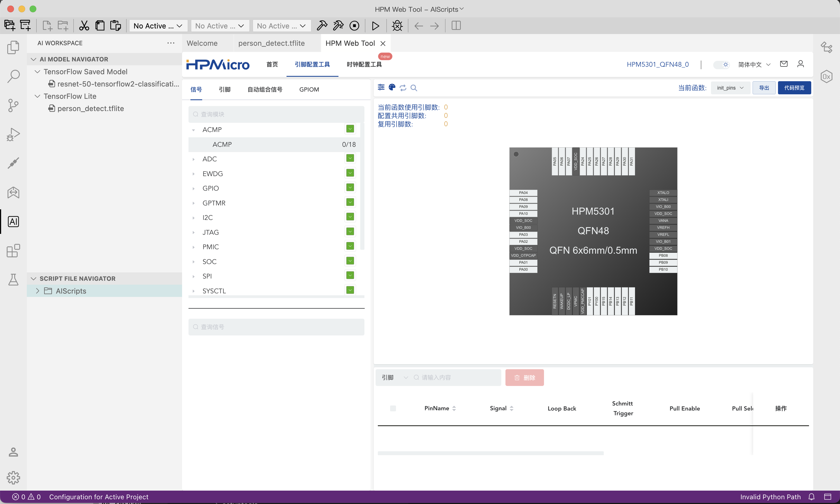Viewport: 840px width, 504px height.
Task: Click the HPM5301_QFN48_0 project link
Action: [x=658, y=64]
